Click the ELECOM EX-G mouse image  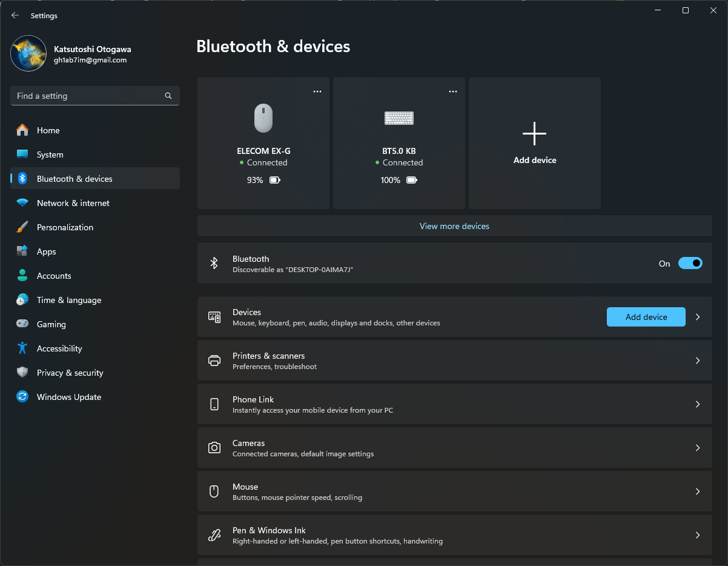coord(263,118)
